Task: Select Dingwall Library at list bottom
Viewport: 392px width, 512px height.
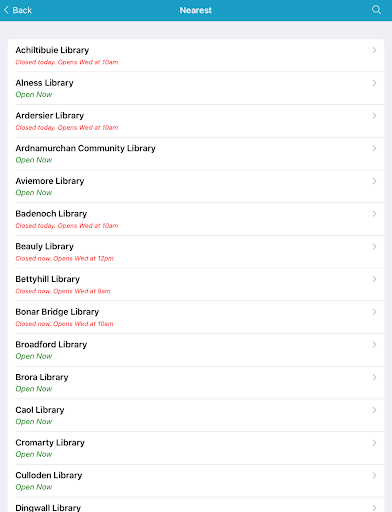Action: point(196,505)
